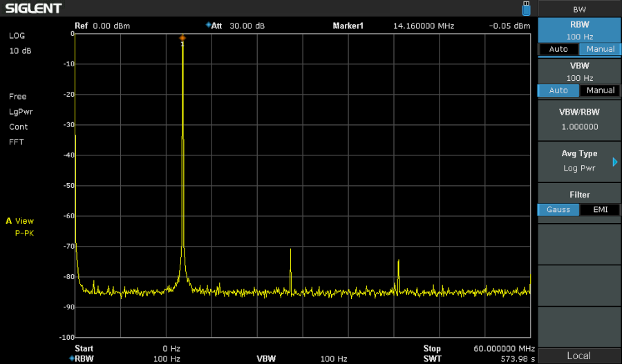Select the RBW softkey showing 100 Hz
The height and width of the screenshot is (364, 622).
tap(579, 30)
